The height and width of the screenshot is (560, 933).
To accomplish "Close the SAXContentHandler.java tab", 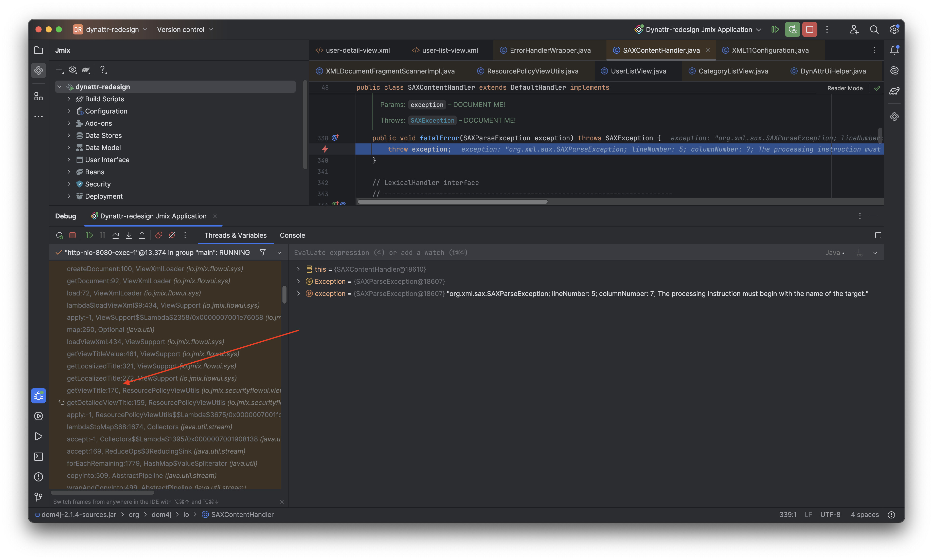I will coord(708,50).
